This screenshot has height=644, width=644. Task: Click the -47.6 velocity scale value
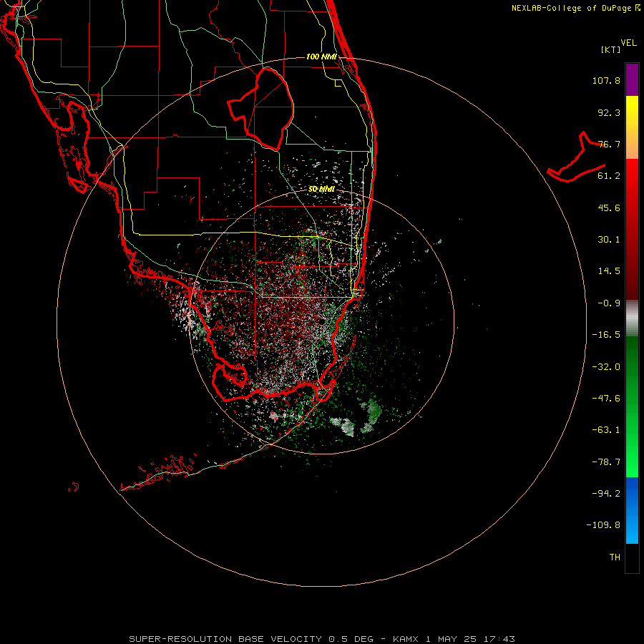[606, 399]
